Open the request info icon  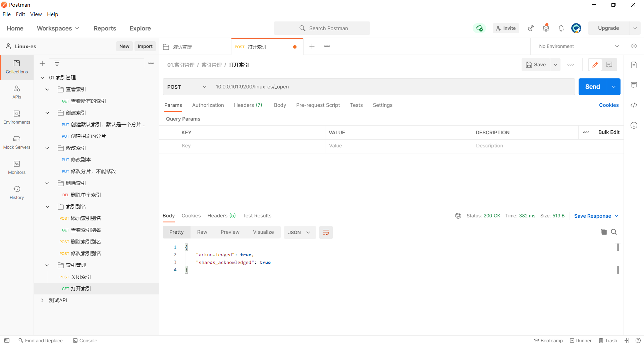coord(634,125)
